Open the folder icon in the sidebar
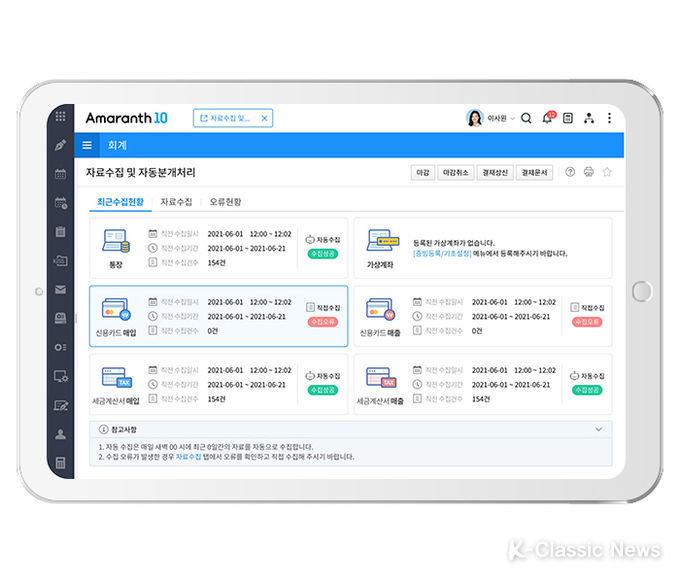680x583 pixels. 61,261
